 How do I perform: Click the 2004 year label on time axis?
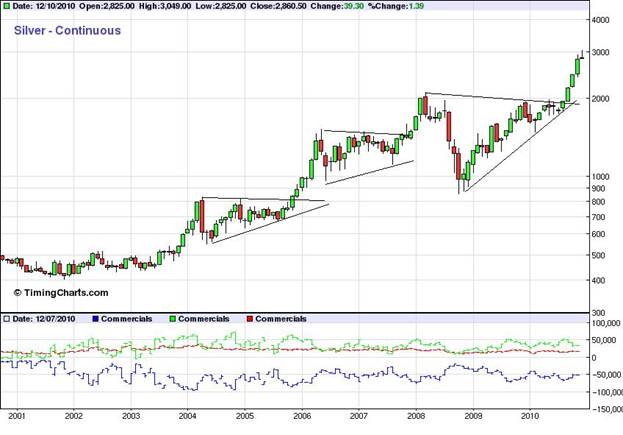click(x=188, y=416)
